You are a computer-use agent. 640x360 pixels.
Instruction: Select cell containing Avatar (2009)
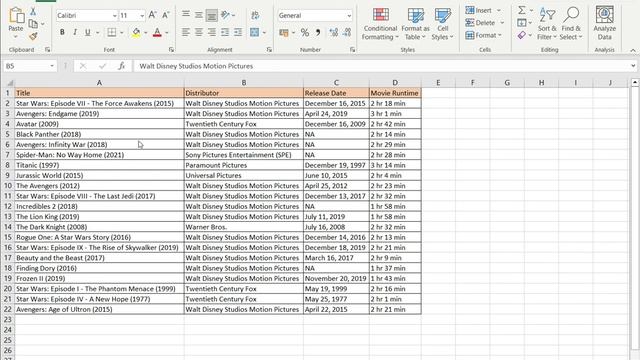[x=99, y=124]
